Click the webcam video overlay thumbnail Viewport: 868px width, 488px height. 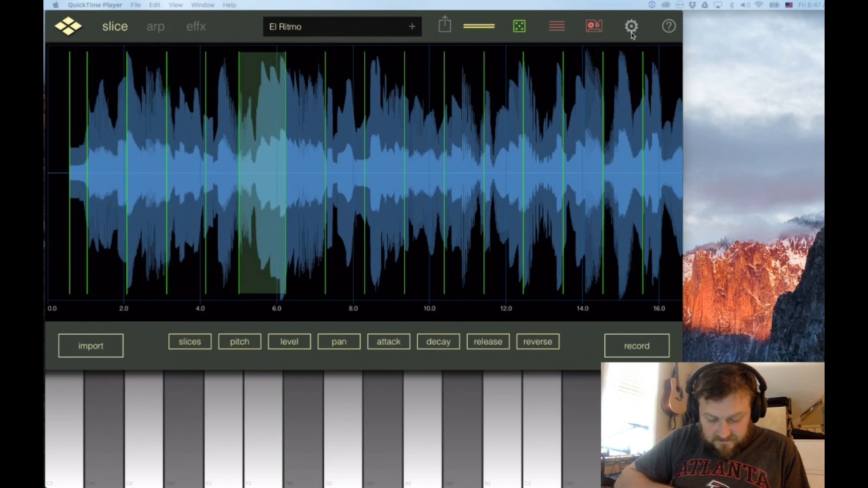coord(713,425)
